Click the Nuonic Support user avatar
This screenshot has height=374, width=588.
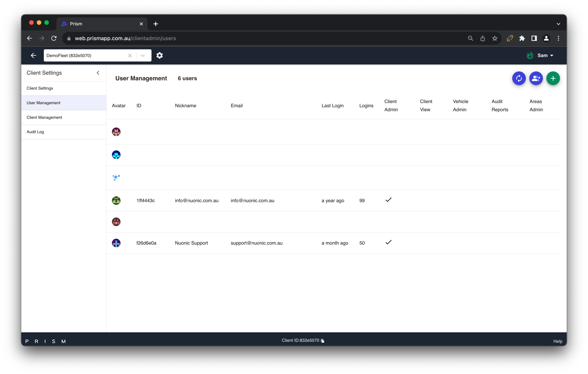coord(116,243)
